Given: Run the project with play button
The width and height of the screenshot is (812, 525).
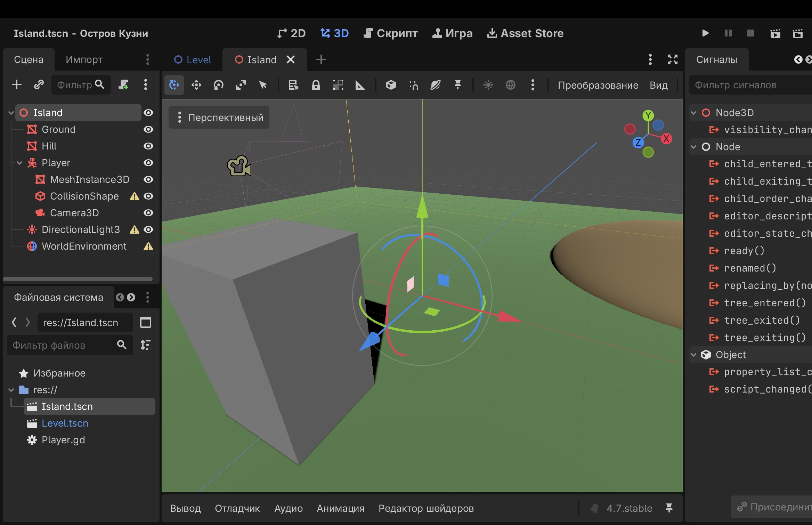Looking at the screenshot, I should tap(705, 33).
